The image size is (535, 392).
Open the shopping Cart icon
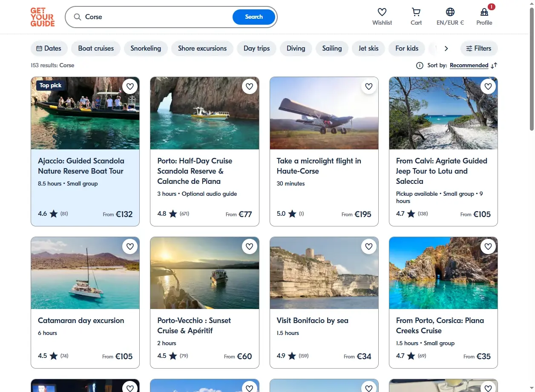point(416,12)
